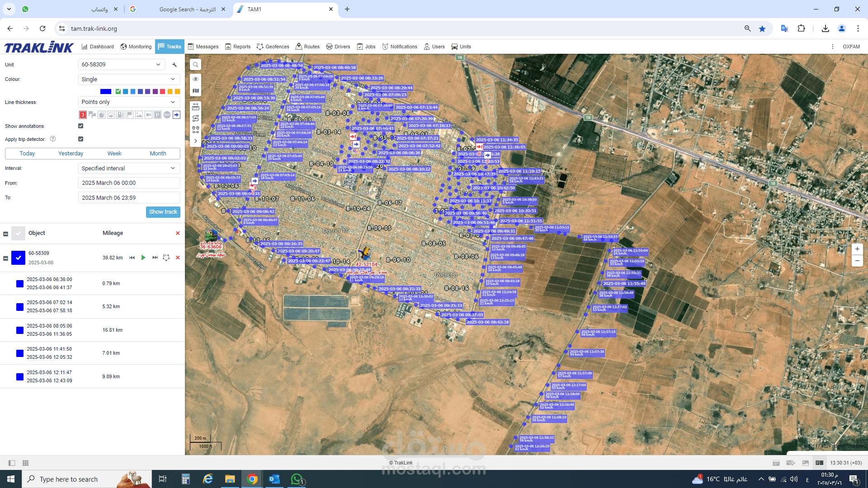This screenshot has width=868, height=488.
Task: Select the 16.81 km trip row
Action: click(x=92, y=330)
